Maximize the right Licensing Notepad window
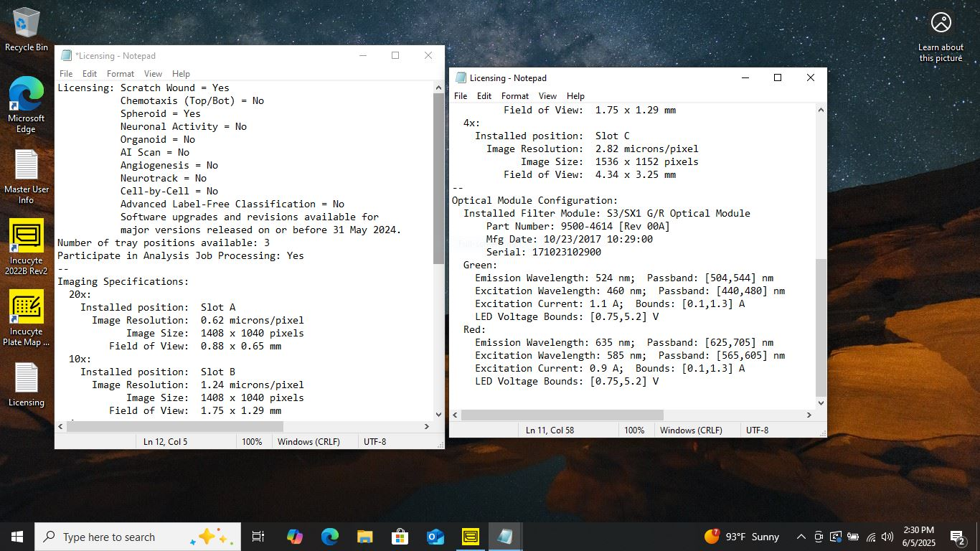 click(x=777, y=77)
